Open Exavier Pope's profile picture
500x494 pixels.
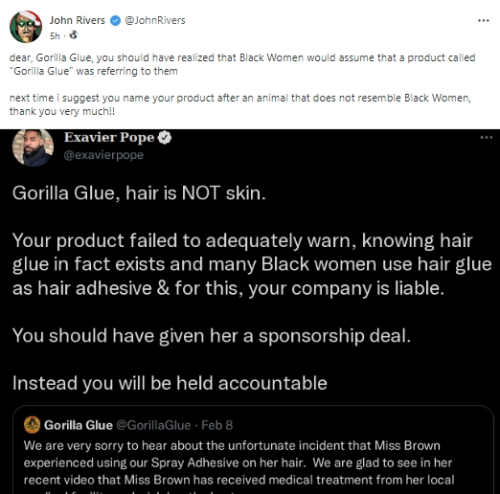(33, 147)
